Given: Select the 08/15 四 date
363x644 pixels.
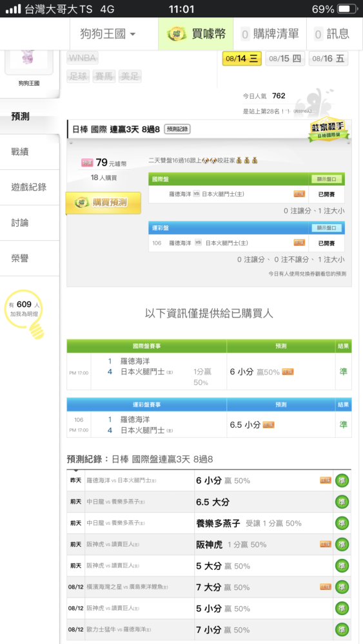Looking at the screenshot, I should pos(285,59).
